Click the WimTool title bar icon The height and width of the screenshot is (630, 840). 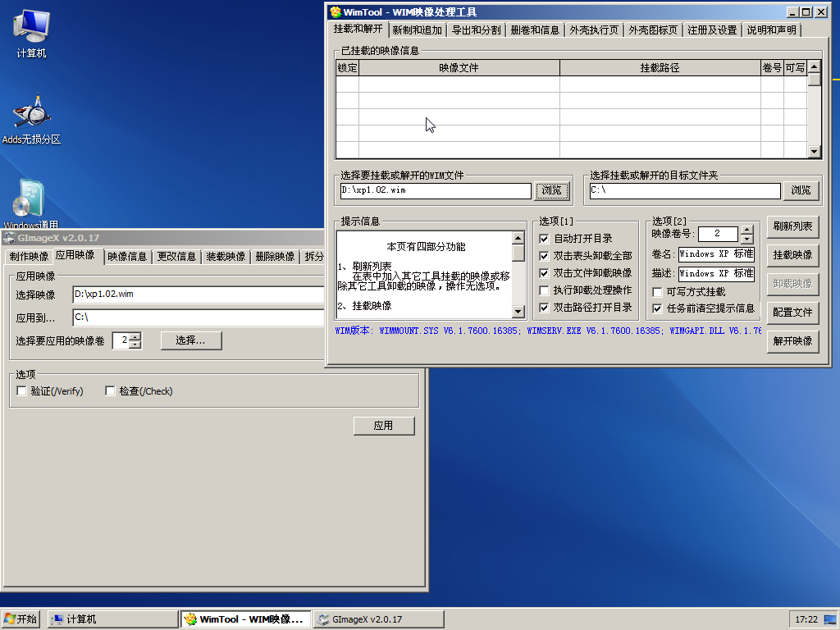(x=336, y=11)
